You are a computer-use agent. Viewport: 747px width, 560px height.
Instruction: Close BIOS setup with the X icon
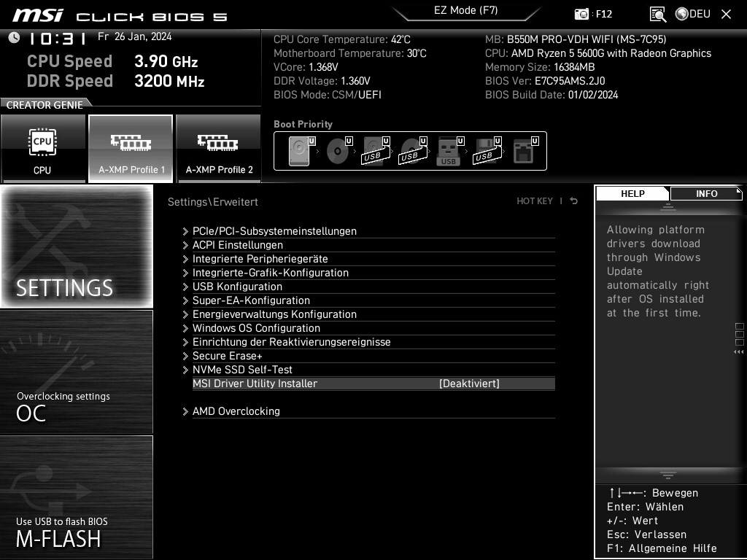(726, 15)
